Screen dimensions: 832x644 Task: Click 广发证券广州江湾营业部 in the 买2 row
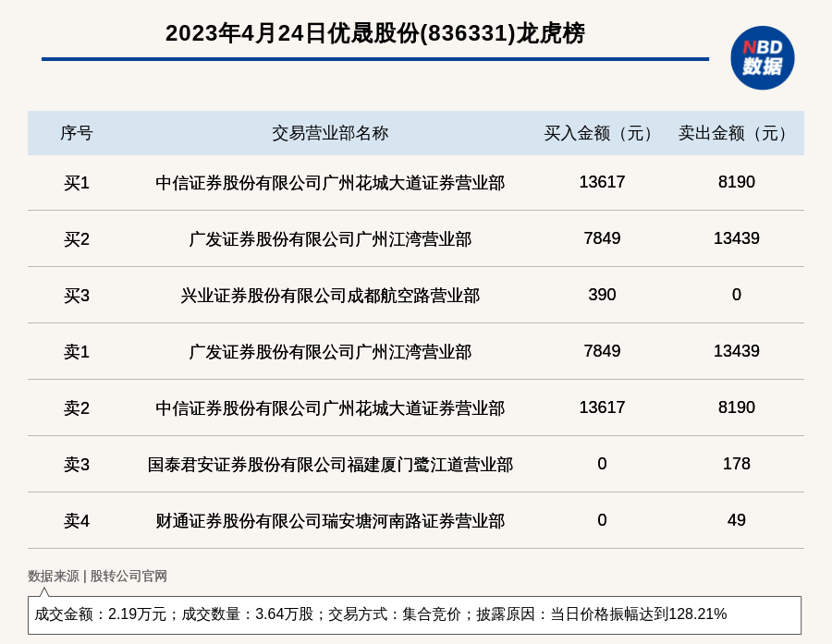(x=330, y=239)
